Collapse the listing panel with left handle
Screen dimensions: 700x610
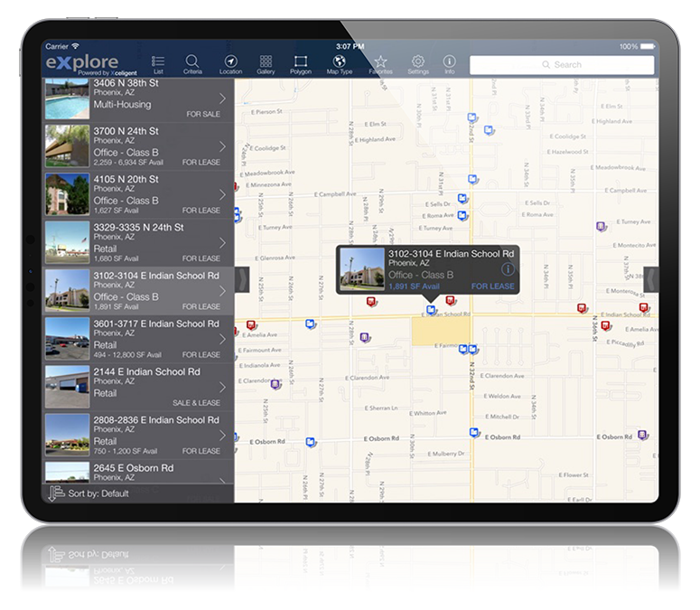coord(241,279)
